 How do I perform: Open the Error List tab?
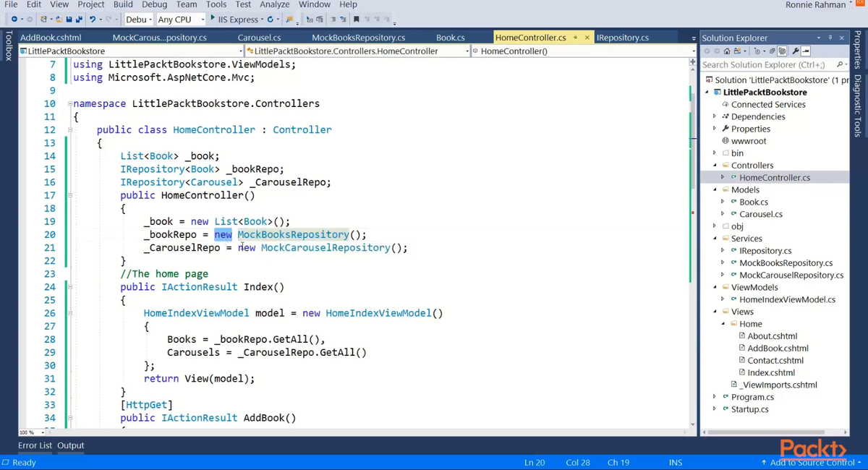point(35,445)
